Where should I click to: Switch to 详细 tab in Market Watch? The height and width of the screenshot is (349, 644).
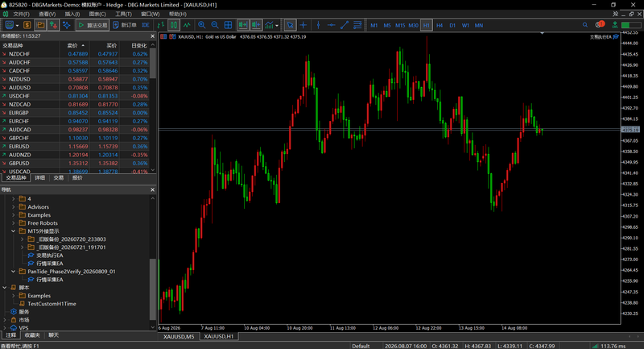click(39, 177)
